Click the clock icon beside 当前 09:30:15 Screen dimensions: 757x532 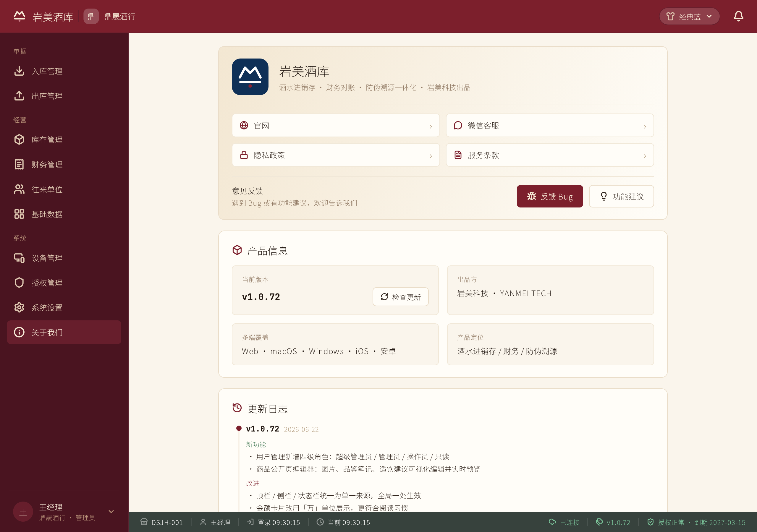point(320,522)
